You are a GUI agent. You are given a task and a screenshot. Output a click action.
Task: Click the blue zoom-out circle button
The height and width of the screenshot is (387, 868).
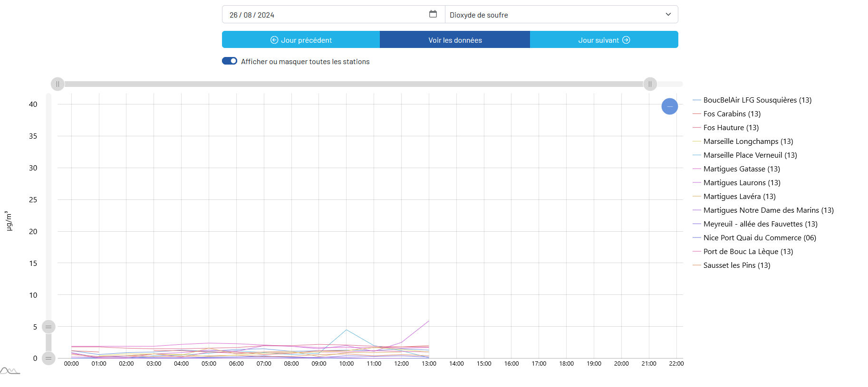[669, 106]
